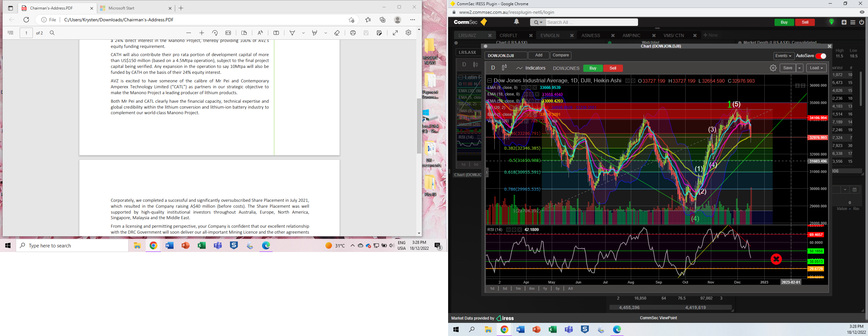This screenshot has height=336, width=868.
Task: Click the CommSec add-widget plus icon
Action: 844,22
